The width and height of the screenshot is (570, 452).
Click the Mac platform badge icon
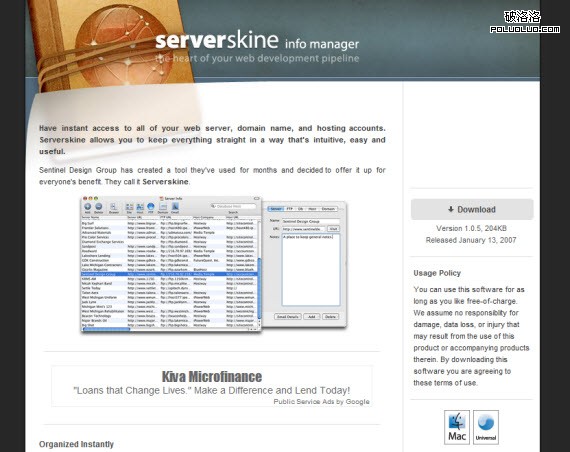(x=457, y=427)
